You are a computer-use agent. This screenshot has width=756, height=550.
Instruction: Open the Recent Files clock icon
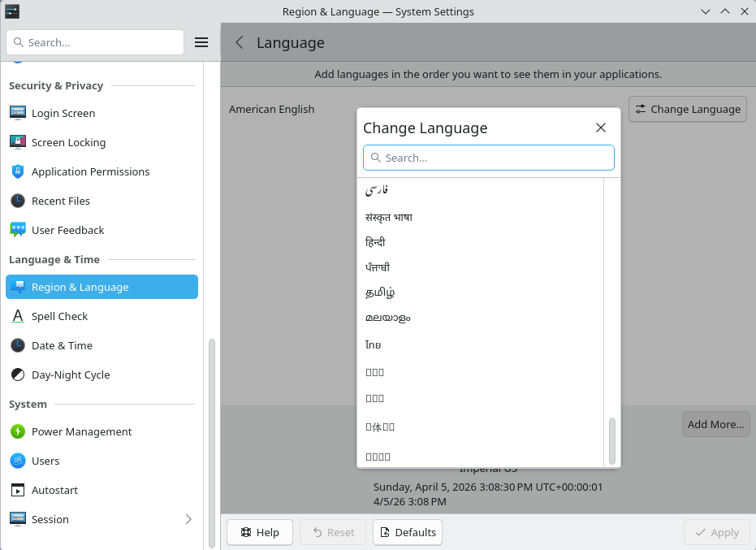18,201
